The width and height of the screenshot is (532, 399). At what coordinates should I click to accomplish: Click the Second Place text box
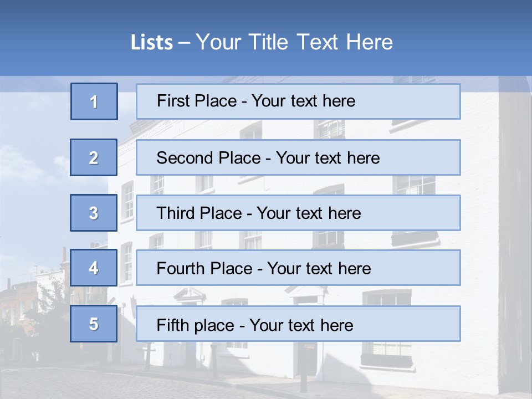pos(298,157)
